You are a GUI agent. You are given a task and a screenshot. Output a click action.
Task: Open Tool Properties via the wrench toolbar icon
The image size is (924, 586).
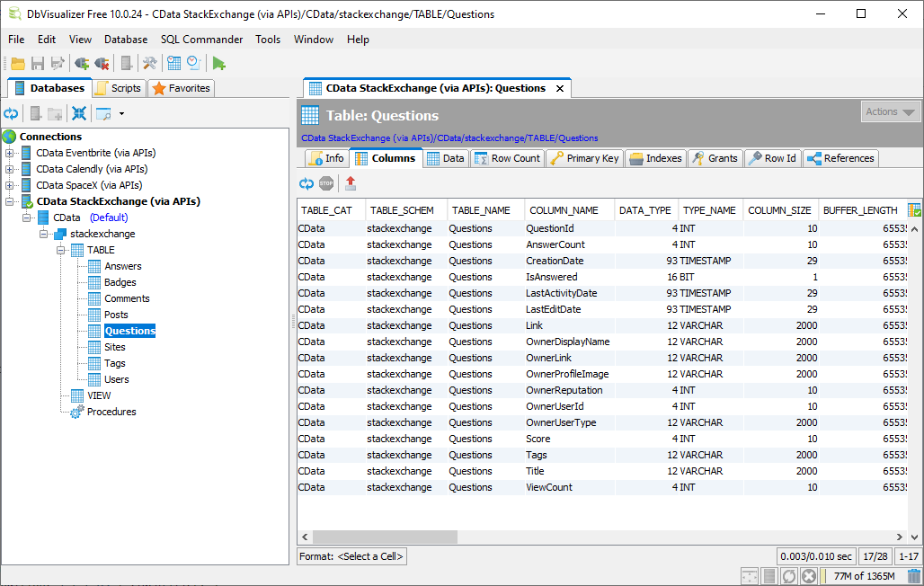click(149, 62)
